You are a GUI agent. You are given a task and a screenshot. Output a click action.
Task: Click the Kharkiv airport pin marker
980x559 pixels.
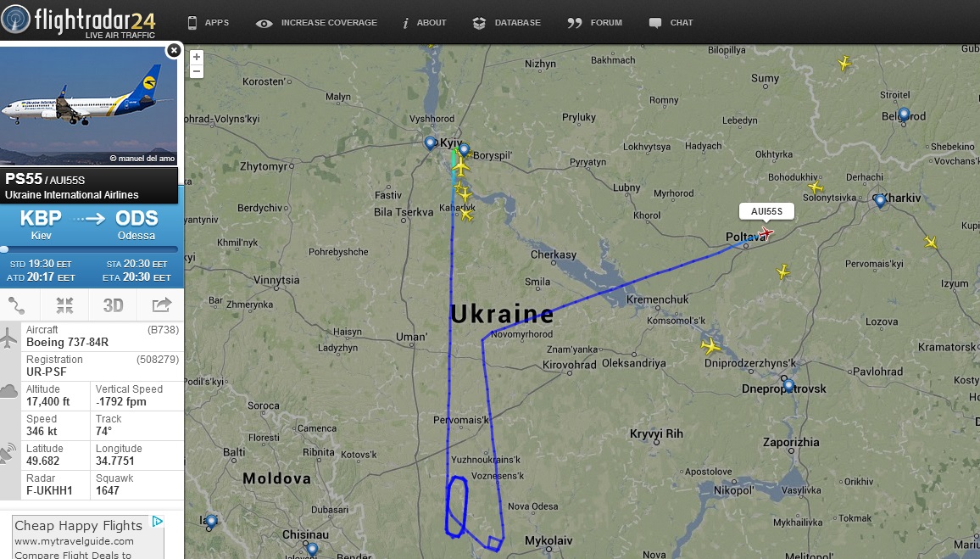tap(880, 200)
